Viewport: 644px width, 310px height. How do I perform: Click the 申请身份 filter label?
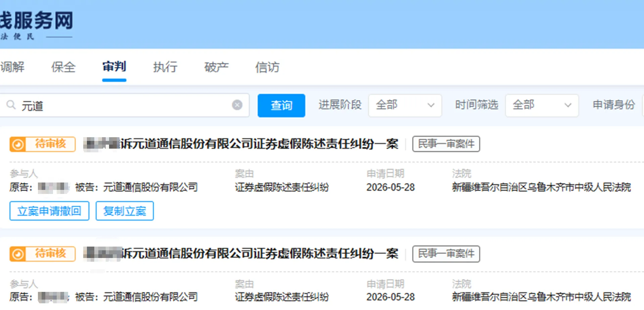(x=614, y=105)
